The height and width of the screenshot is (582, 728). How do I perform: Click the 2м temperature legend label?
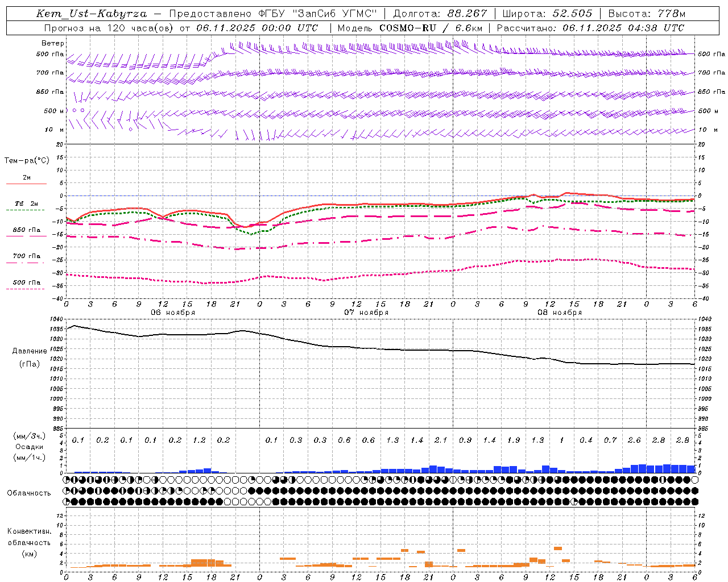pyautogui.click(x=27, y=177)
